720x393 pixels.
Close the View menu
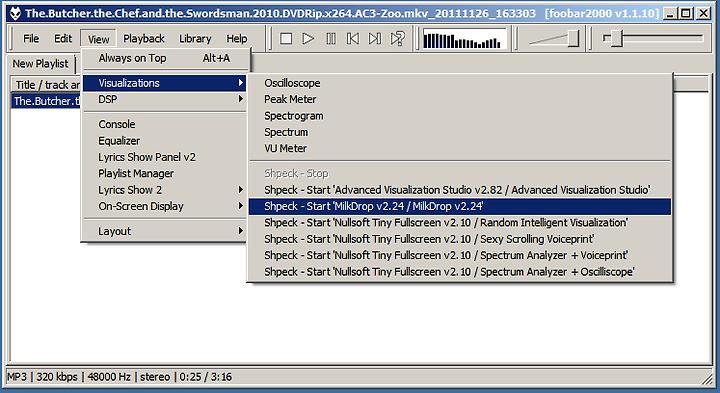click(x=98, y=39)
